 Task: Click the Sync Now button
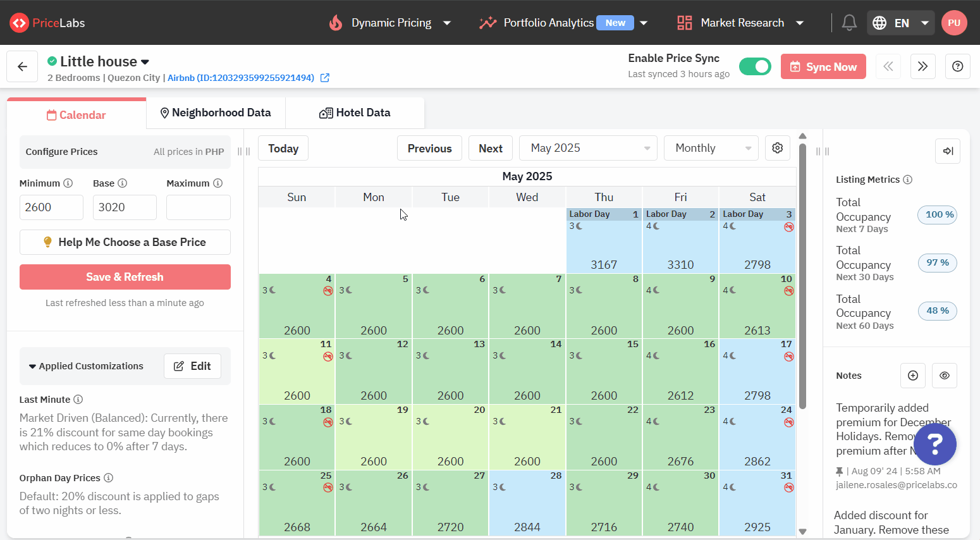(823, 66)
